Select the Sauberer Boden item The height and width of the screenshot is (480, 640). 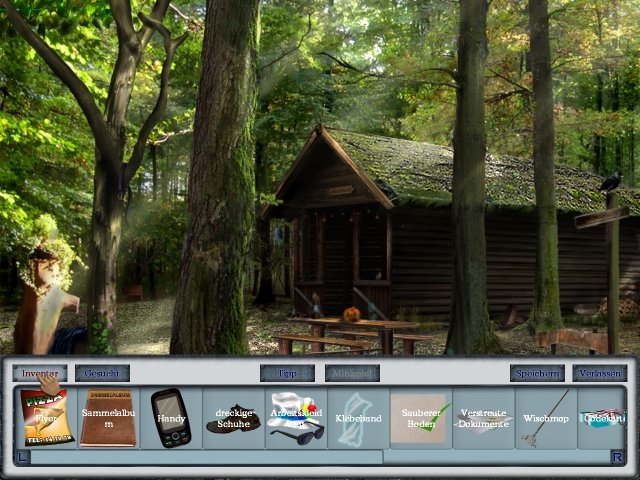420,418
